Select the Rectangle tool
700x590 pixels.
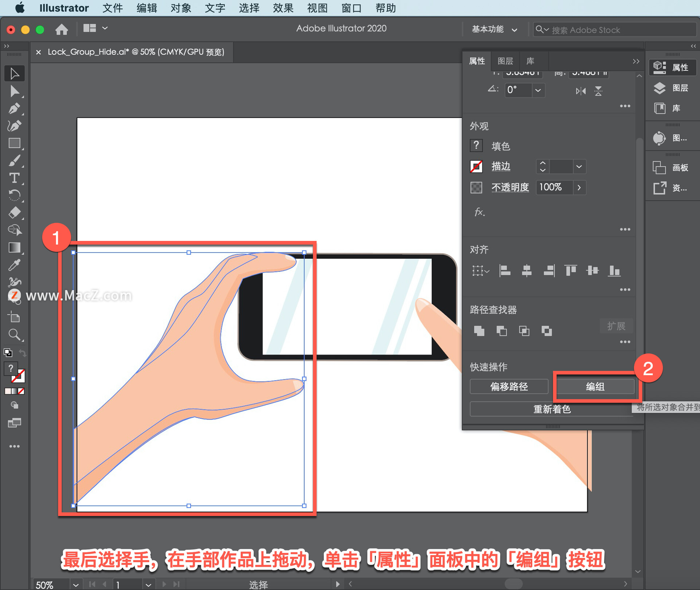point(15,143)
